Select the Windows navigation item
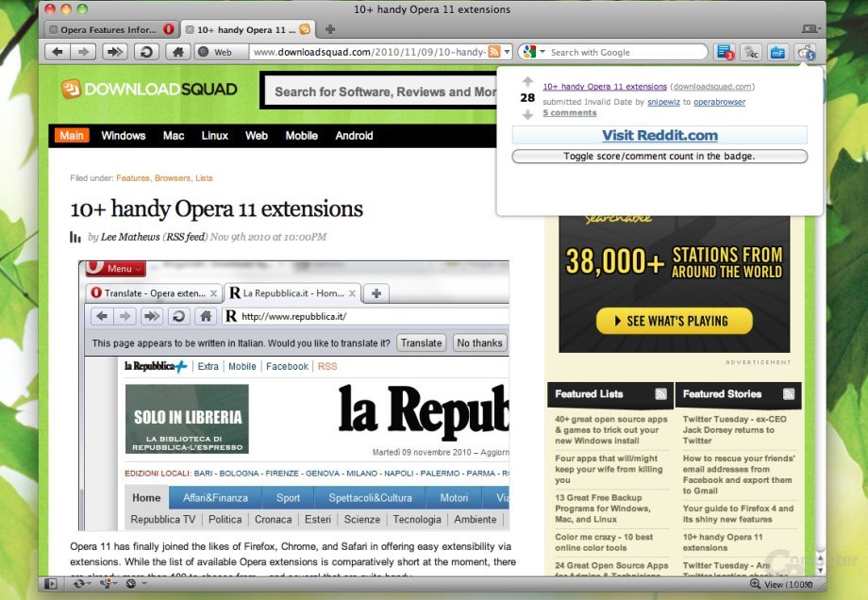The image size is (868, 600). coord(123,136)
